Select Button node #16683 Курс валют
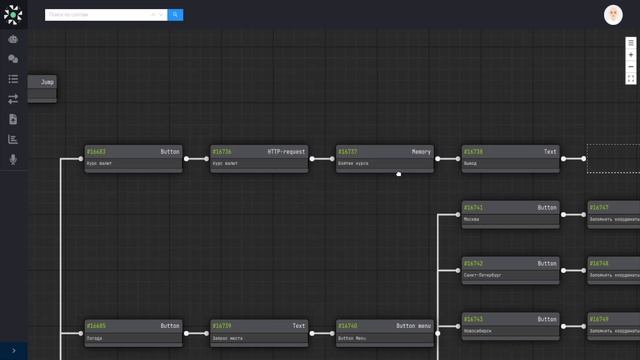The image size is (640, 360). tap(133, 159)
